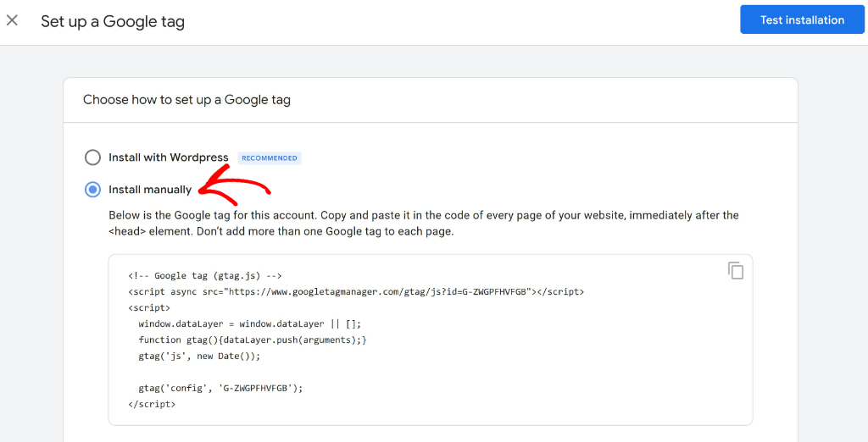
Task: Select the Install with Wordpress radio button
Action: [x=92, y=157]
